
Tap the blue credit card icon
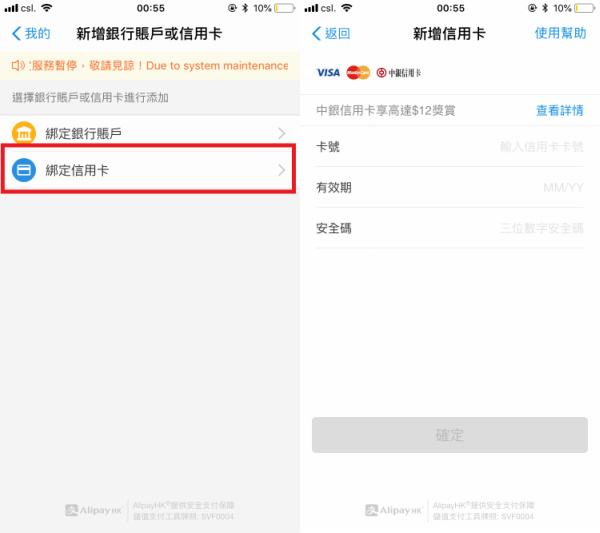point(24,170)
